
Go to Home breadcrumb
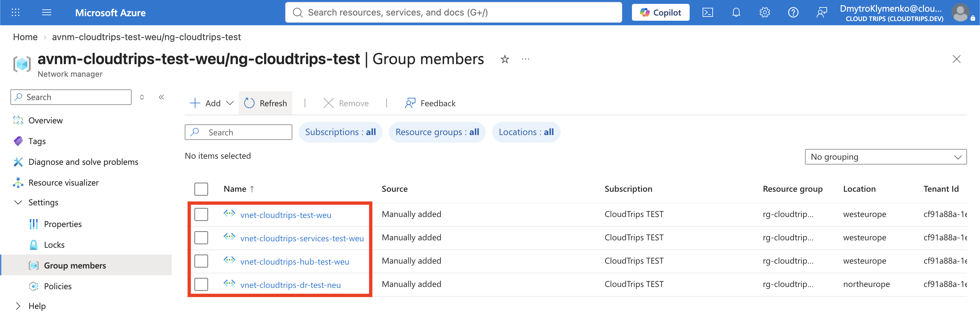click(25, 37)
